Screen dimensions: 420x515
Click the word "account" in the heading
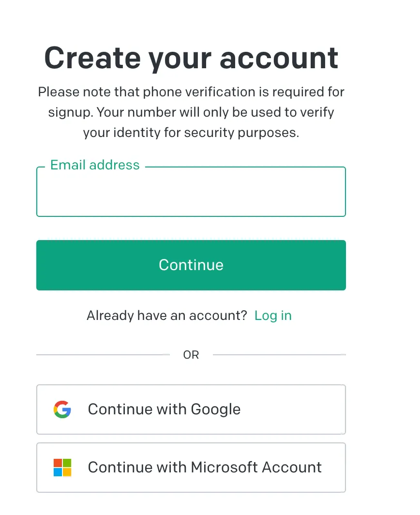coord(279,58)
